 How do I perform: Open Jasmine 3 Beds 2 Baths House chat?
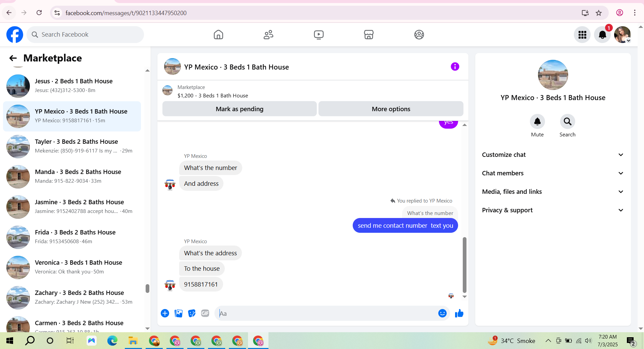72,207
